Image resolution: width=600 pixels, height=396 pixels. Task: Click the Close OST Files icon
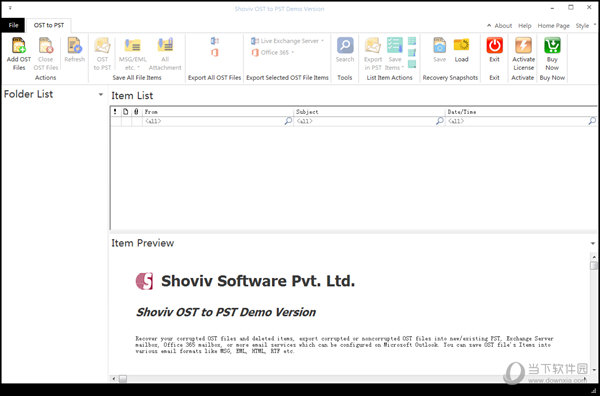coord(46,45)
